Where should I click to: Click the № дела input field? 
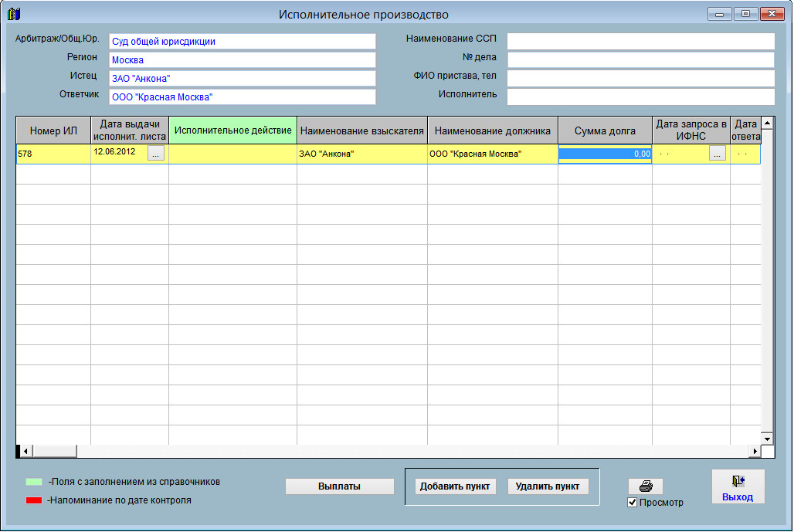640,60
